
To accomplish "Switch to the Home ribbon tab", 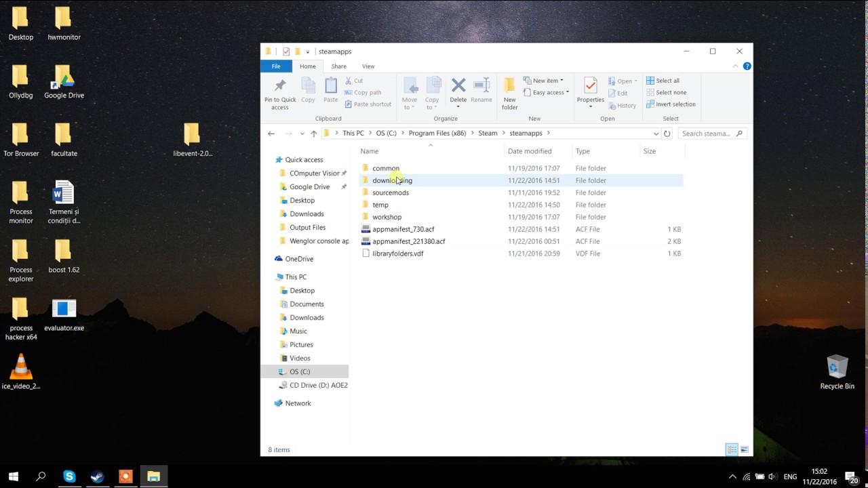I will 307,66.
